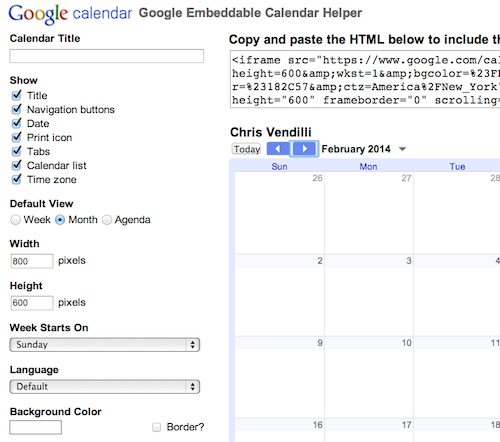Choose Agenda default view
500x442 pixels.
[107, 220]
